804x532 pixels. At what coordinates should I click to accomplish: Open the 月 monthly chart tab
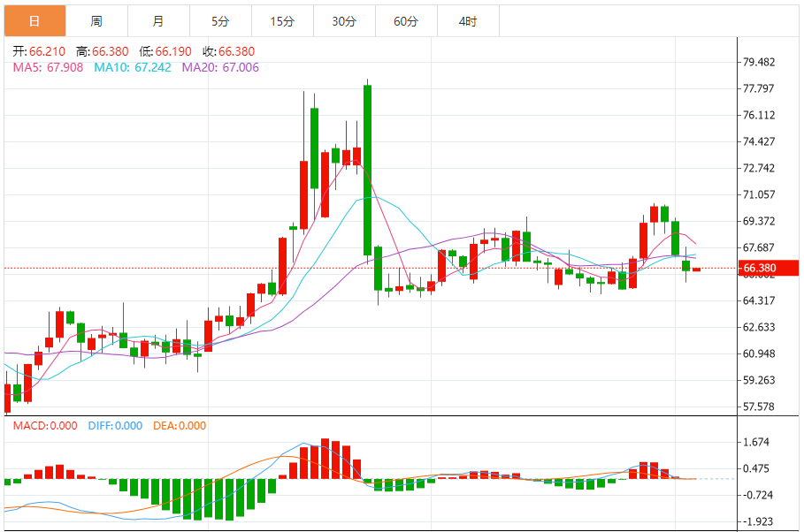click(x=158, y=21)
